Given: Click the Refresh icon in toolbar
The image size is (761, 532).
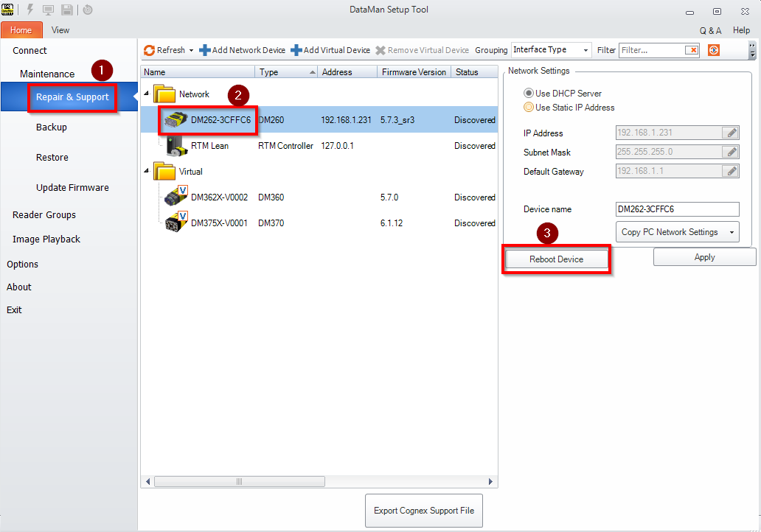Looking at the screenshot, I should pyautogui.click(x=150, y=50).
